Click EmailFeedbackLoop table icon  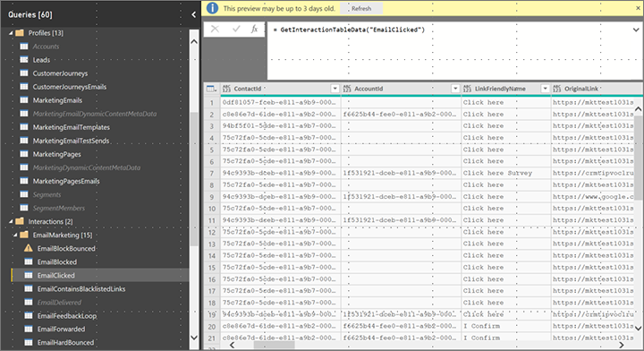click(x=29, y=316)
